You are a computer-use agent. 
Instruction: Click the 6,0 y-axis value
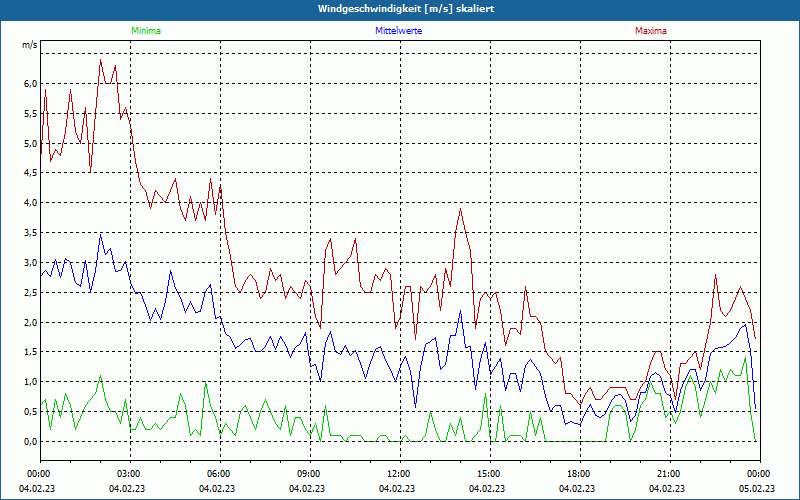click(31, 84)
